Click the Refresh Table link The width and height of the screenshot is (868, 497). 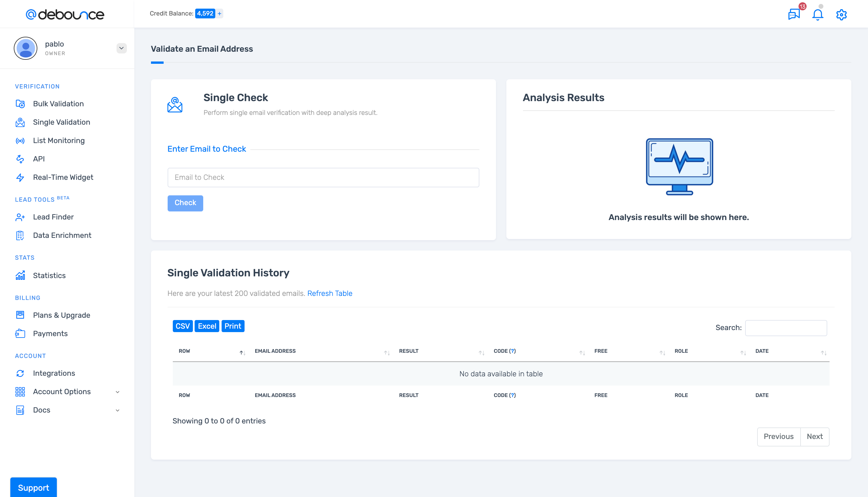coord(330,293)
